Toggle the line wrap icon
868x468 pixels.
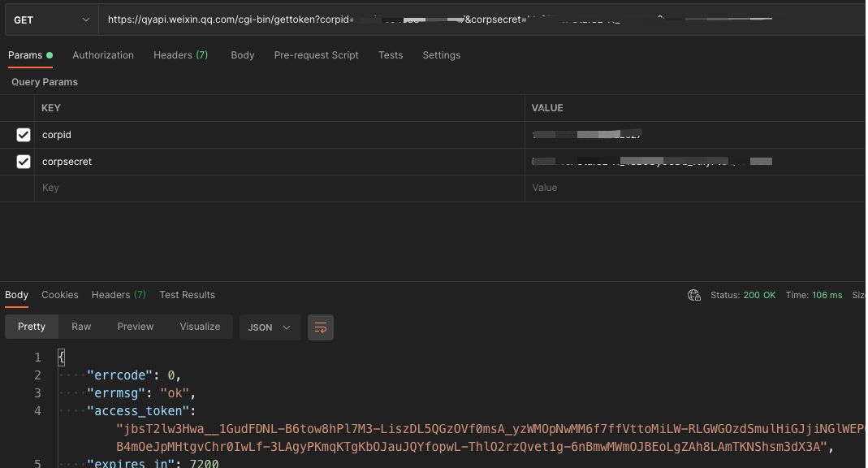coord(321,327)
